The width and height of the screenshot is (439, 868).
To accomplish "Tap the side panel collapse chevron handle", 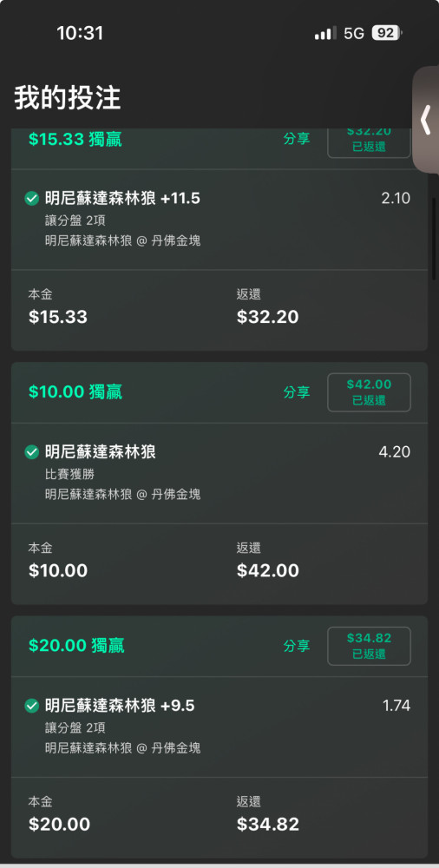I will tap(426, 121).
